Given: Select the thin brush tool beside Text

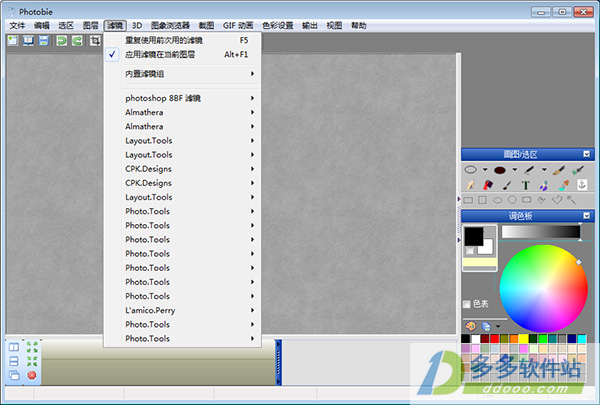Looking at the screenshot, I should coord(507,186).
